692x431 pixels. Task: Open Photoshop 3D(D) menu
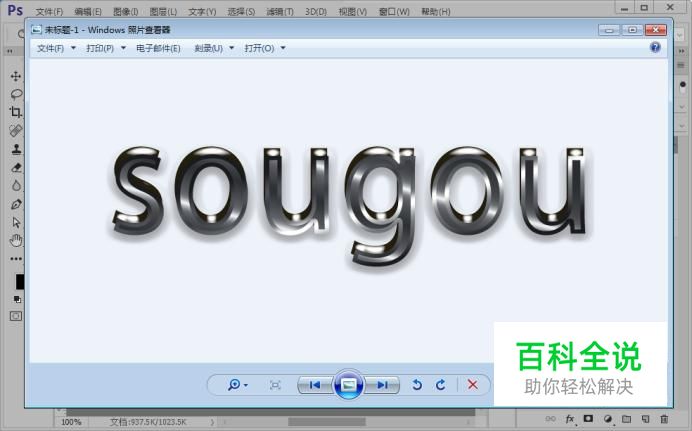pyautogui.click(x=316, y=12)
